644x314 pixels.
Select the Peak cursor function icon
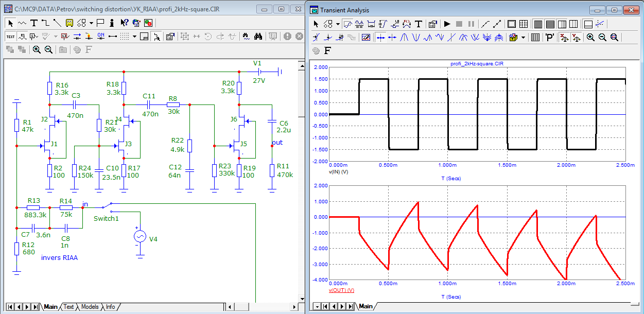[x=405, y=37]
